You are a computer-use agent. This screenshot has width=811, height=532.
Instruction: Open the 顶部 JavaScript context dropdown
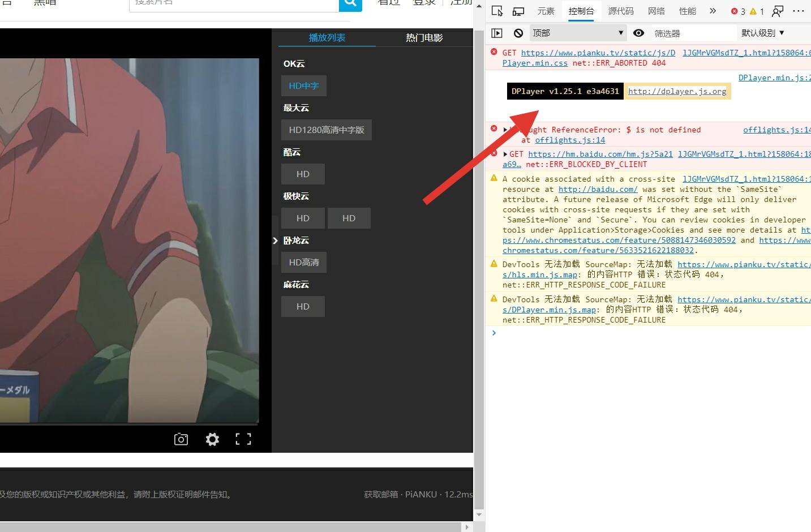(577, 33)
